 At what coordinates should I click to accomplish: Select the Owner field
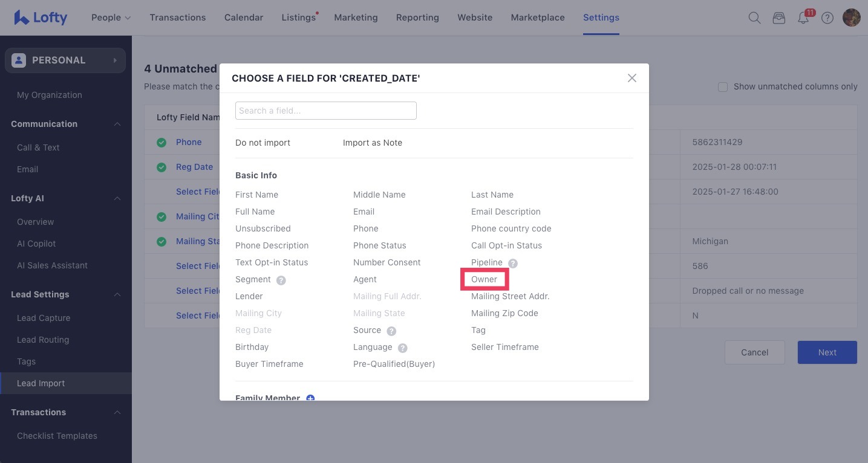coord(484,279)
